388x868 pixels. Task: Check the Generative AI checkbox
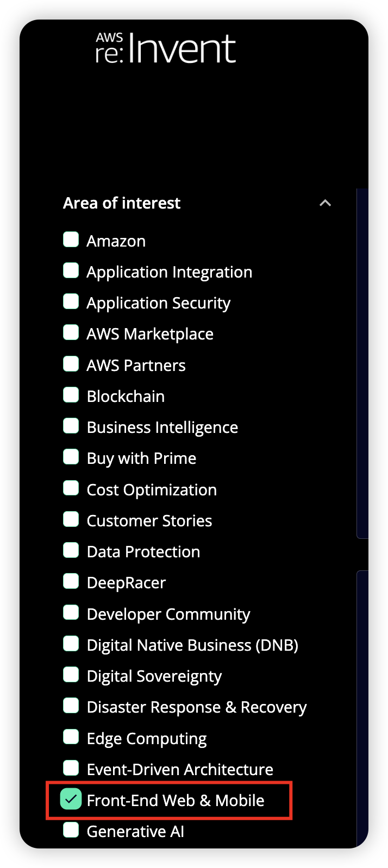[71, 830]
